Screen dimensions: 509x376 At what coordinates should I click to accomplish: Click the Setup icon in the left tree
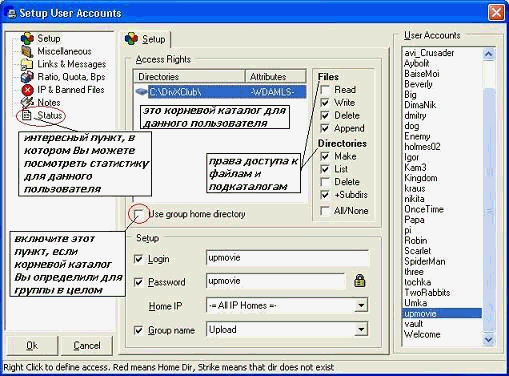tap(27, 39)
